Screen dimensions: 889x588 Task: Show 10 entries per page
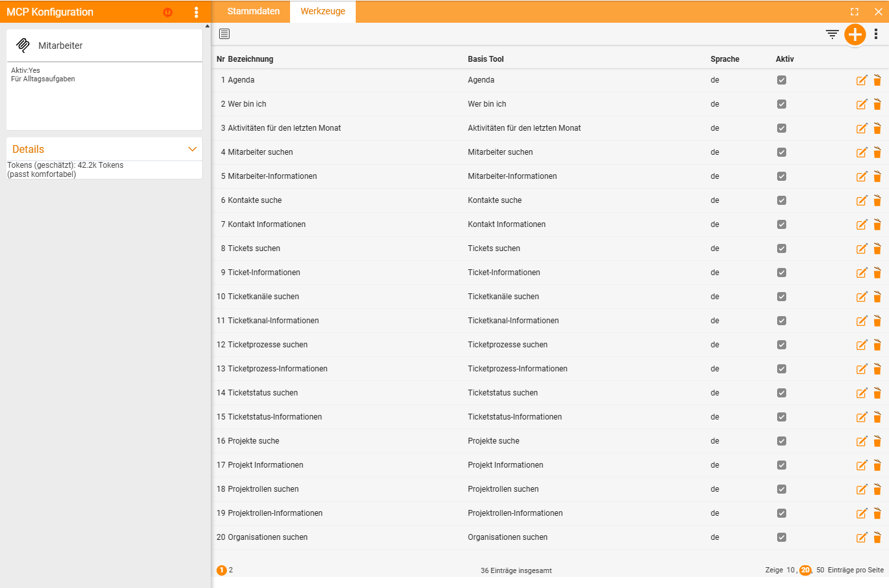pyautogui.click(x=791, y=570)
